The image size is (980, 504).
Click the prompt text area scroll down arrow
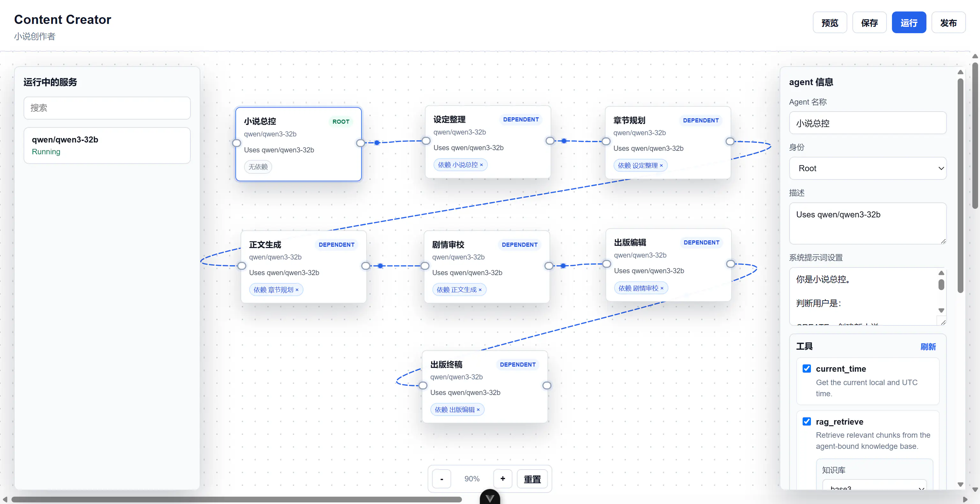pyautogui.click(x=941, y=310)
